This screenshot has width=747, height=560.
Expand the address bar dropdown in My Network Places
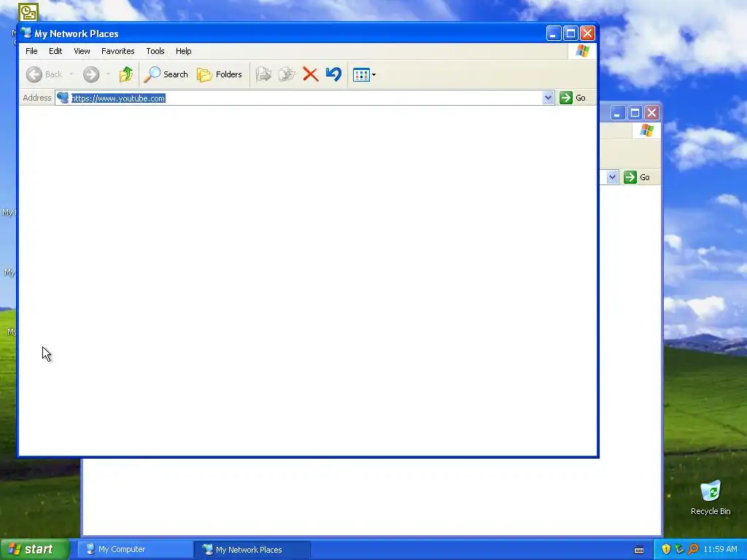(x=548, y=98)
